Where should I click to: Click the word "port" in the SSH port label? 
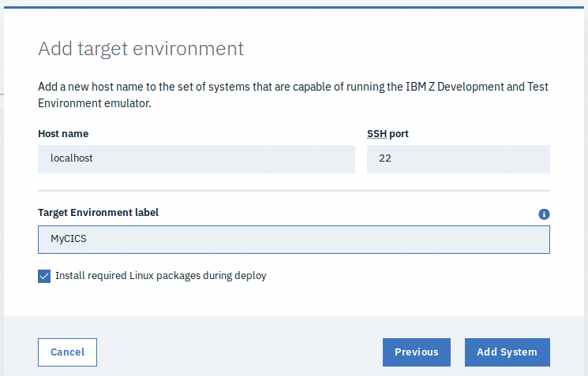(x=399, y=134)
